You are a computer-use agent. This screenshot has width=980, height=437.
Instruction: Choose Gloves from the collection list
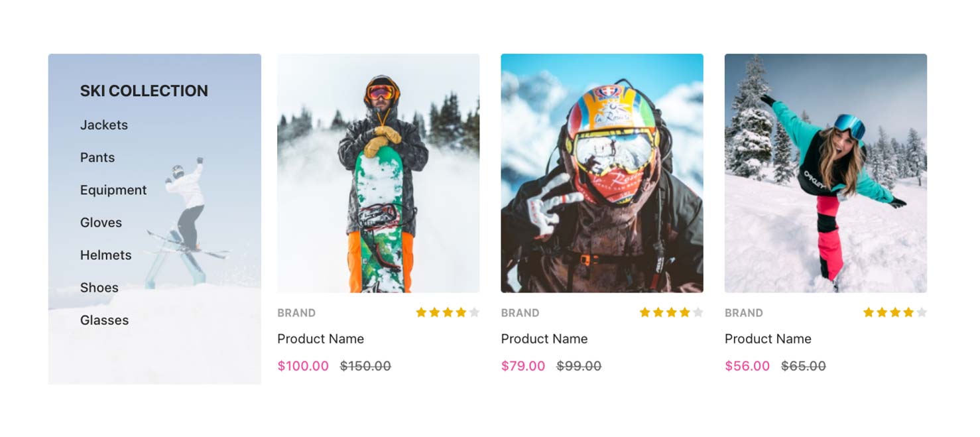(101, 222)
